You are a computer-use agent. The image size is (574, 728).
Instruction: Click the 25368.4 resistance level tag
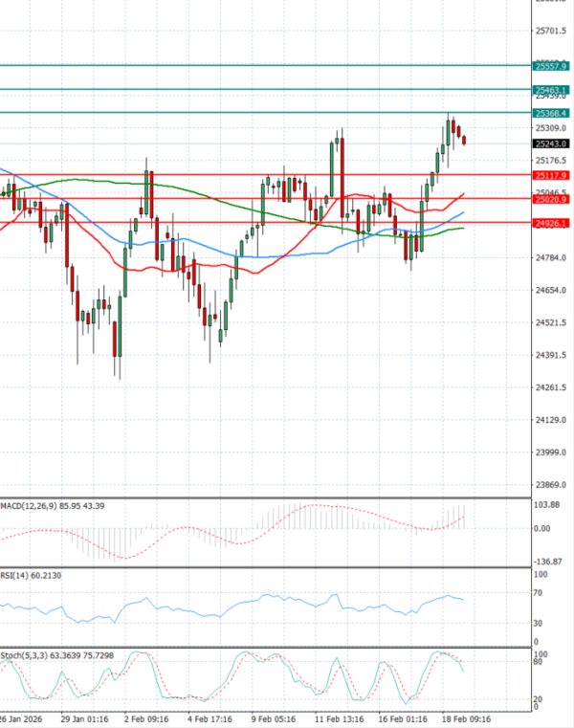552,113
